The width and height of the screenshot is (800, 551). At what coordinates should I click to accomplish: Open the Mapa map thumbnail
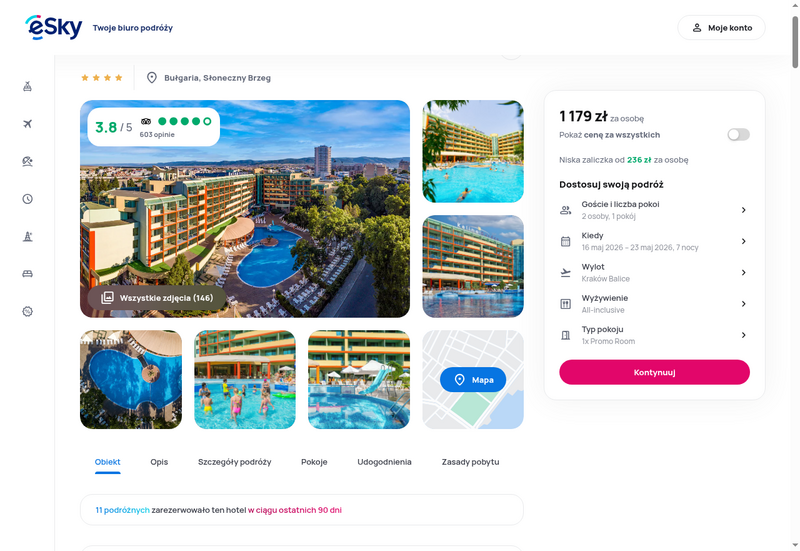tap(473, 380)
